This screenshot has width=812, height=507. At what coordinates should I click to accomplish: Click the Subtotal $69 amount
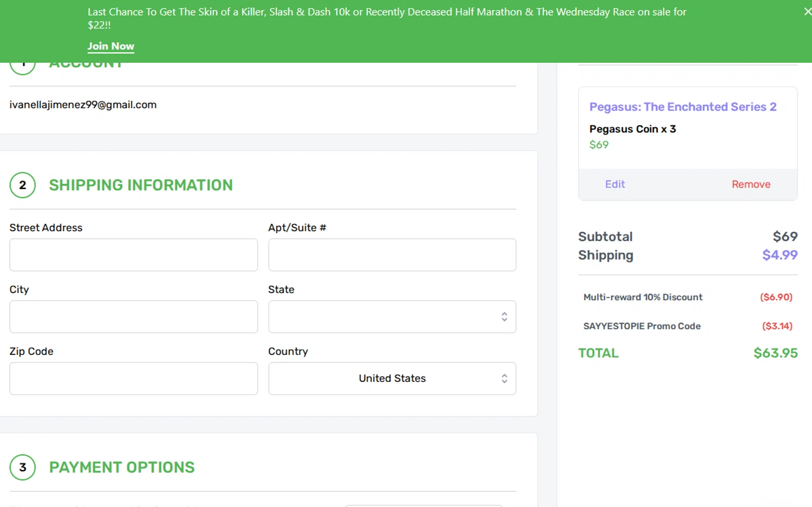click(x=785, y=237)
